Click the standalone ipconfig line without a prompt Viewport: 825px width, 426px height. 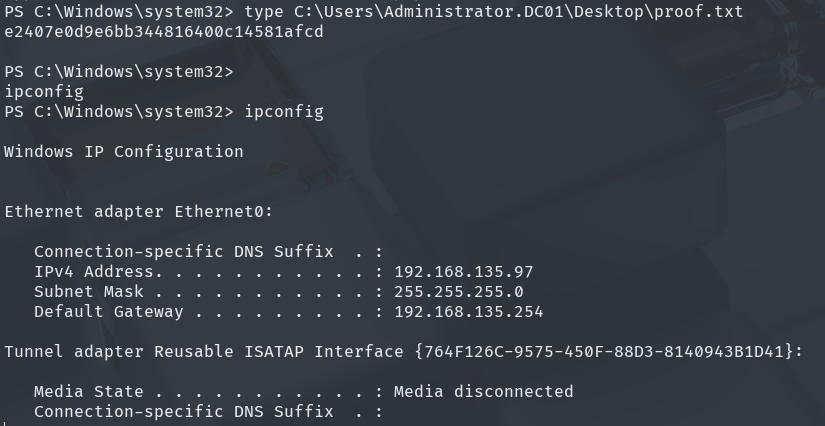pyautogui.click(x=44, y=92)
